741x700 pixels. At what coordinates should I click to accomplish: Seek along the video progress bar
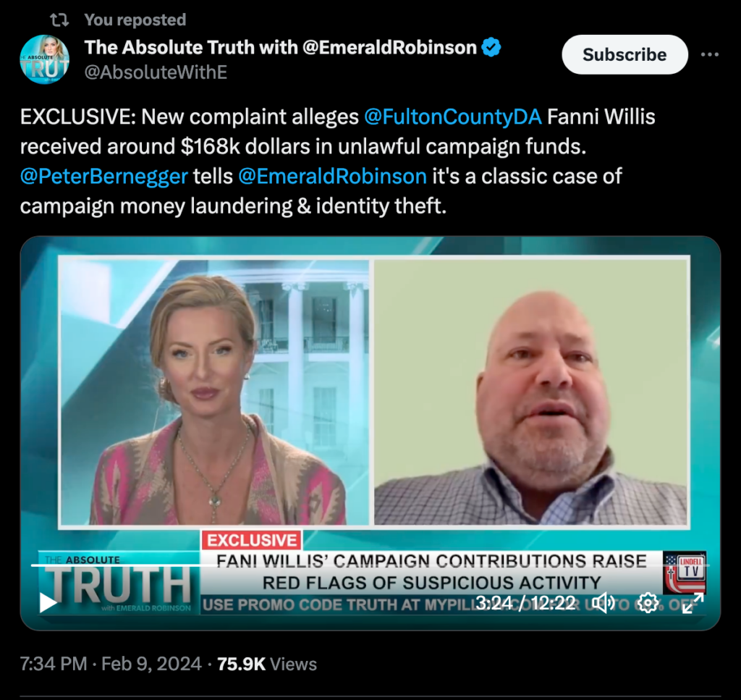(370, 565)
